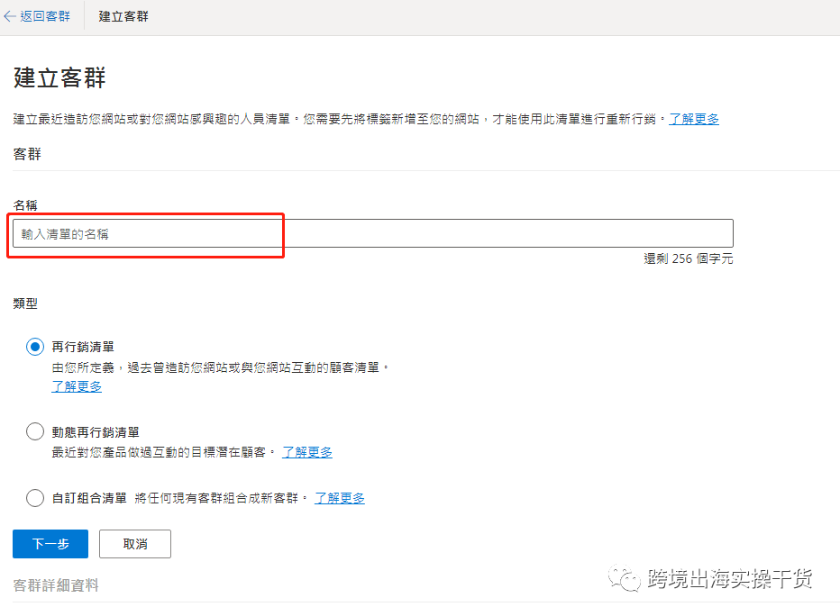Open 了解更多 under 再行銷清單
This screenshot has width=840, height=616.
click(x=77, y=386)
